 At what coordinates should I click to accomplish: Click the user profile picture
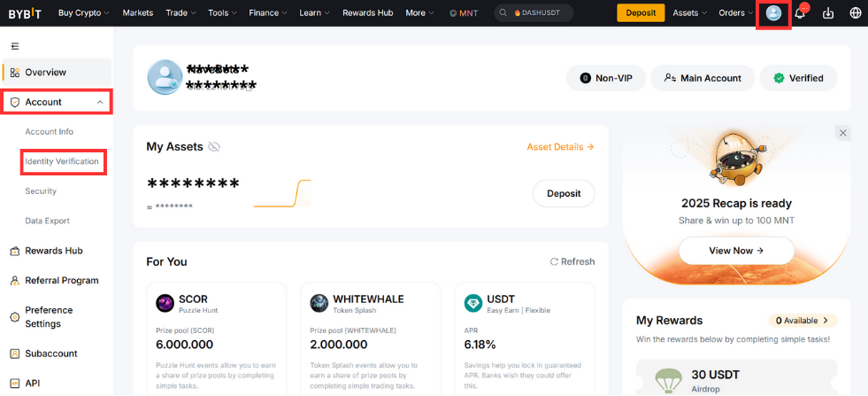click(x=165, y=77)
